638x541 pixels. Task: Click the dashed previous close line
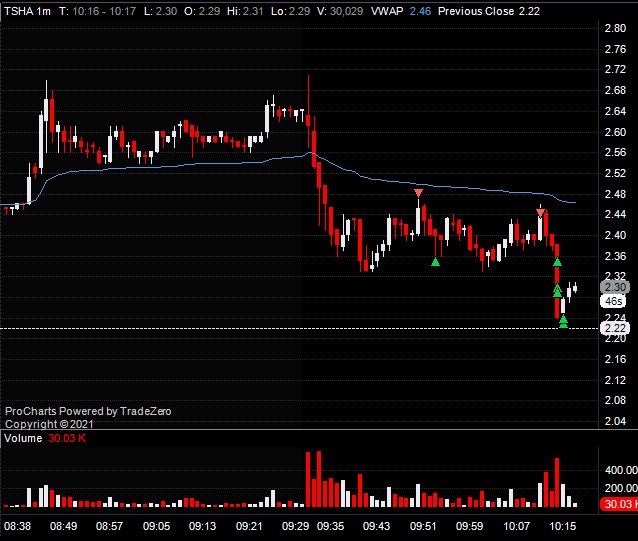pyautogui.click(x=299, y=328)
